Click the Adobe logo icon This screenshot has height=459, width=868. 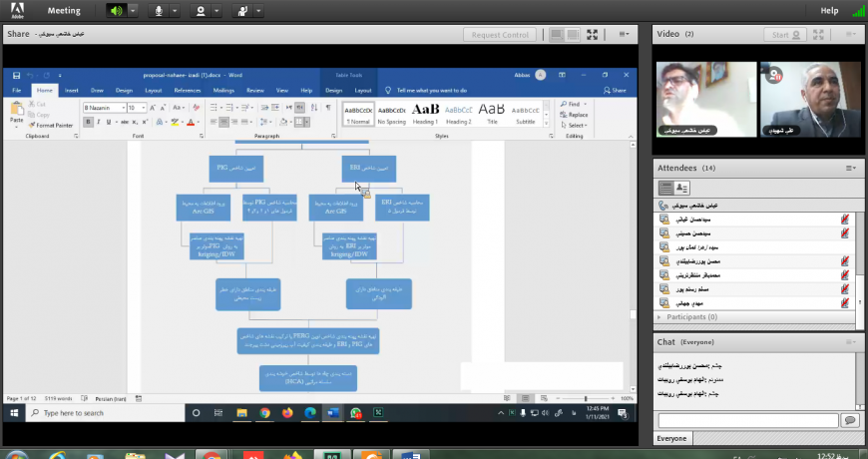pos(17,11)
